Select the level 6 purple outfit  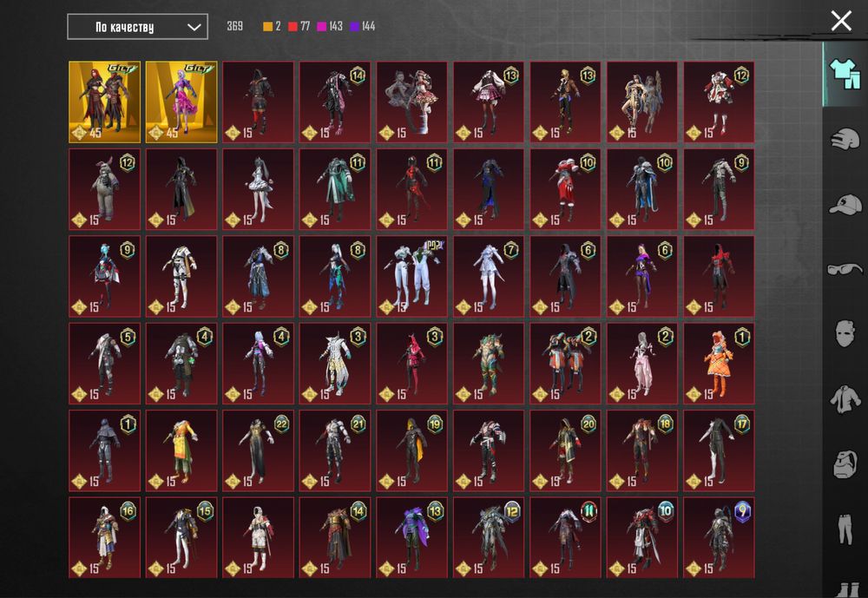click(642, 276)
